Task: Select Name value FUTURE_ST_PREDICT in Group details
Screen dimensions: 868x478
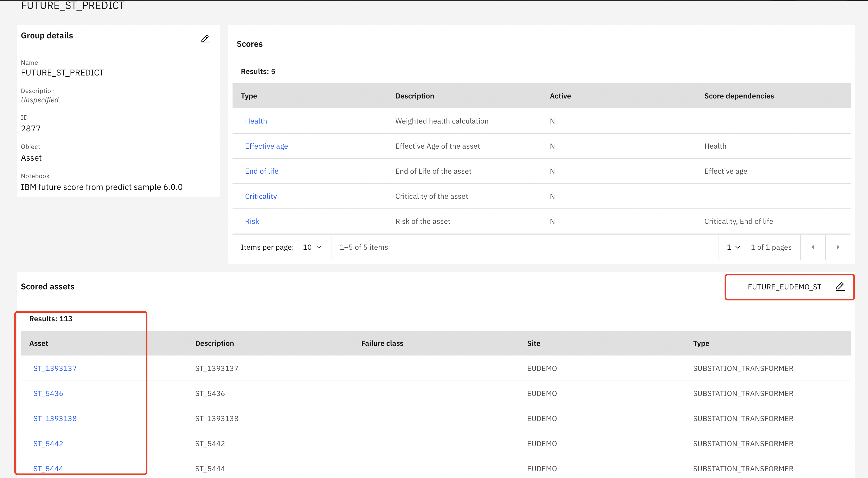Action: [62, 73]
